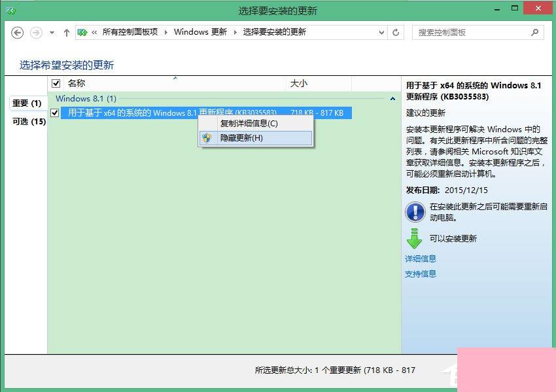556x392 pixels.
Task: Click the Windows 8.1 (1) group label
Action: (x=86, y=99)
